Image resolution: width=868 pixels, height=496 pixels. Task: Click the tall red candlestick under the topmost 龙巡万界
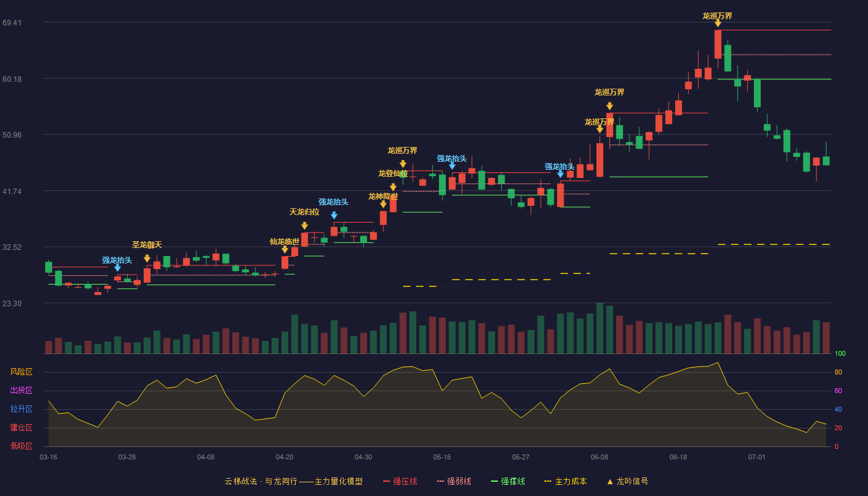pyautogui.click(x=718, y=44)
